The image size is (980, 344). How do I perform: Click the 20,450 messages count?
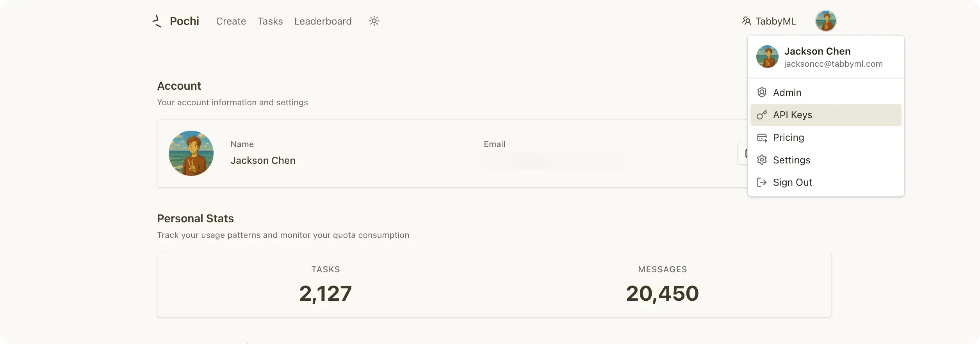click(x=662, y=293)
